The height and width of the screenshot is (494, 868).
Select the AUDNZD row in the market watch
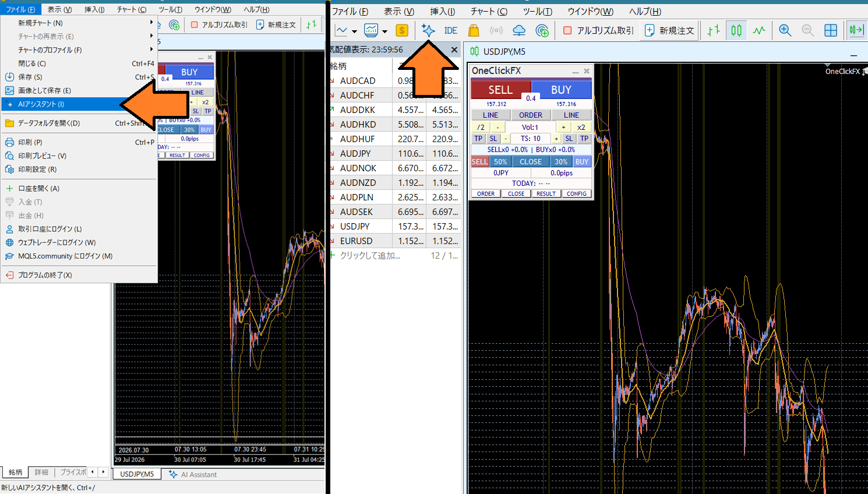point(394,182)
